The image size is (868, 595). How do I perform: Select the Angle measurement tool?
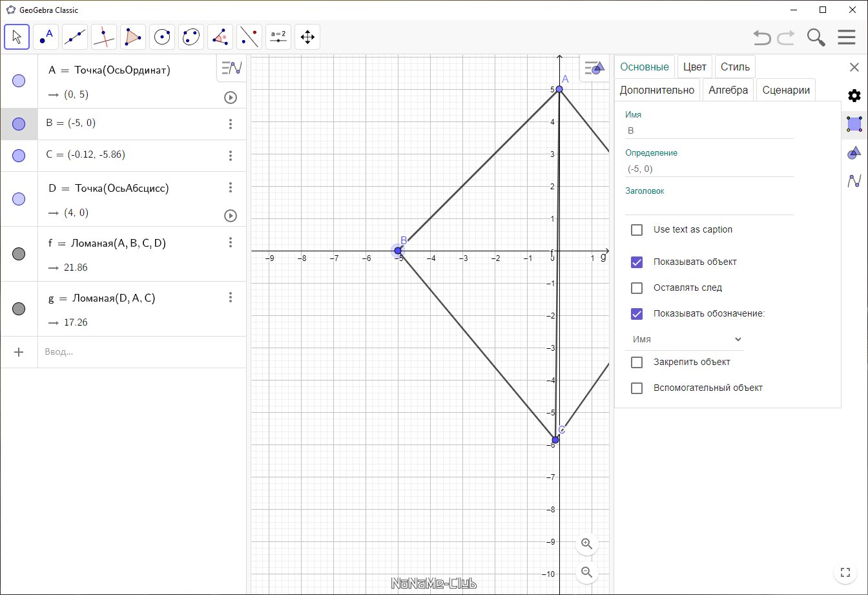pos(220,37)
